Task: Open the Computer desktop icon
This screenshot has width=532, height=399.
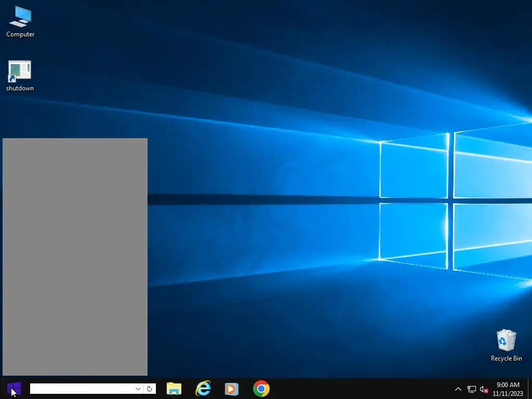Action: pyautogui.click(x=20, y=22)
